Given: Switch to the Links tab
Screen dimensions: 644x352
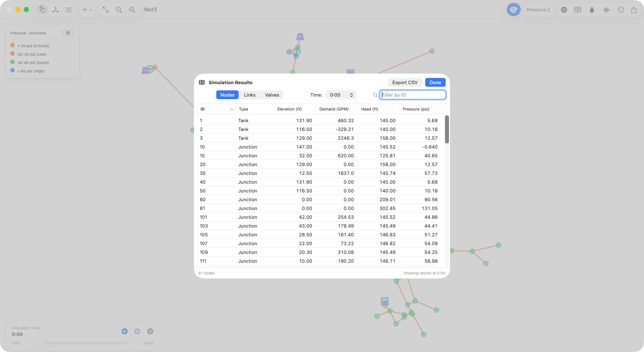Looking at the screenshot, I should 250,95.
